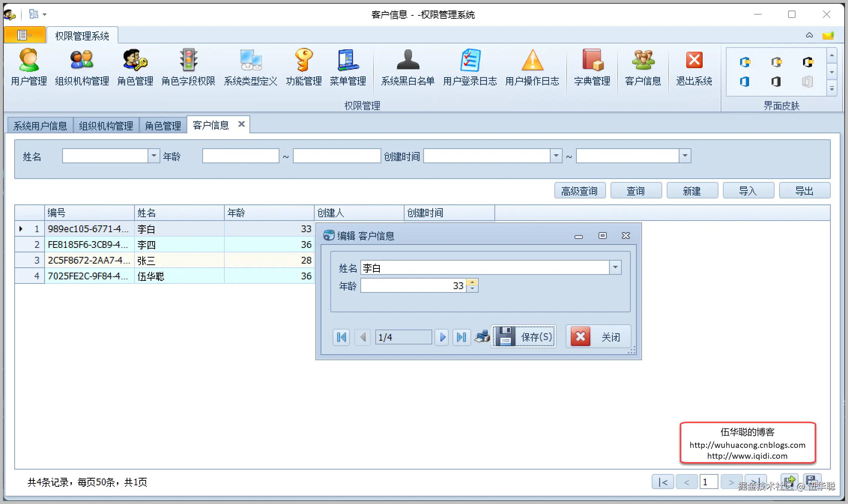The image size is (848, 504).
Task: Open the 字典管理 ribbon icon
Action: click(x=592, y=67)
